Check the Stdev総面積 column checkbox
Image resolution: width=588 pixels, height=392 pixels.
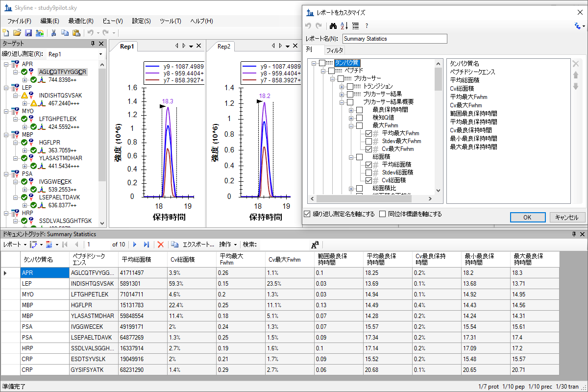pos(369,172)
